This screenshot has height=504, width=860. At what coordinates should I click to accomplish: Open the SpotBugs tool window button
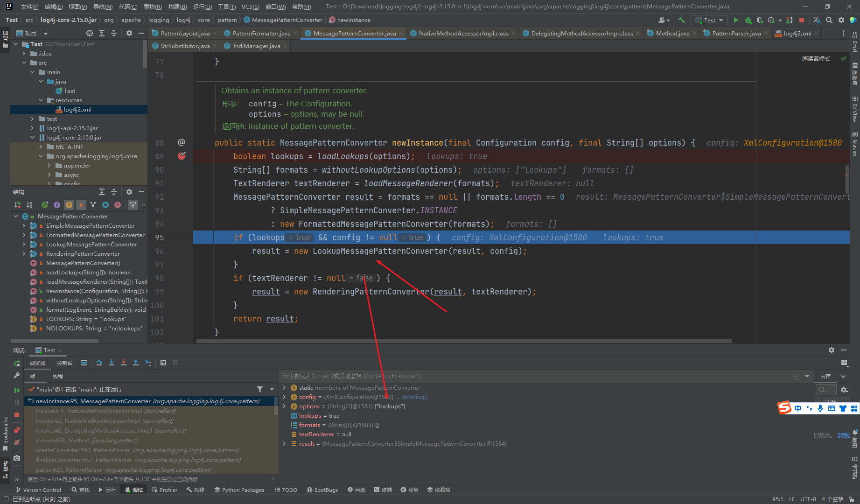coord(322,490)
